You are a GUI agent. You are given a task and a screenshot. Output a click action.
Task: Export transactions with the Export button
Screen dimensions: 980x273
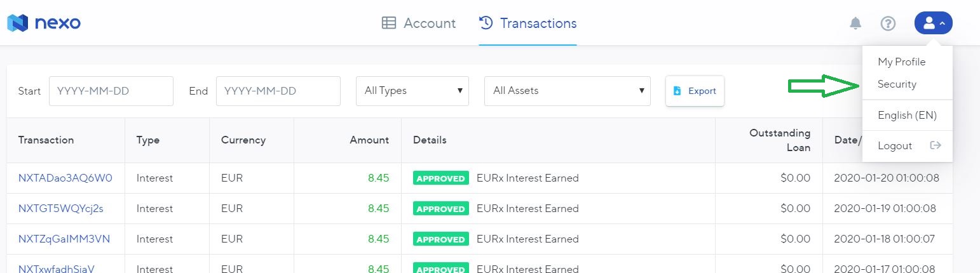click(x=695, y=91)
